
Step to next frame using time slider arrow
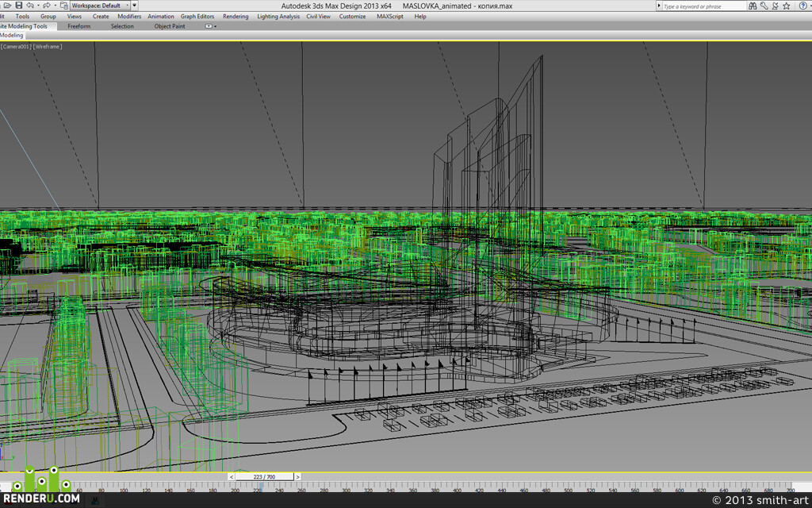point(297,476)
